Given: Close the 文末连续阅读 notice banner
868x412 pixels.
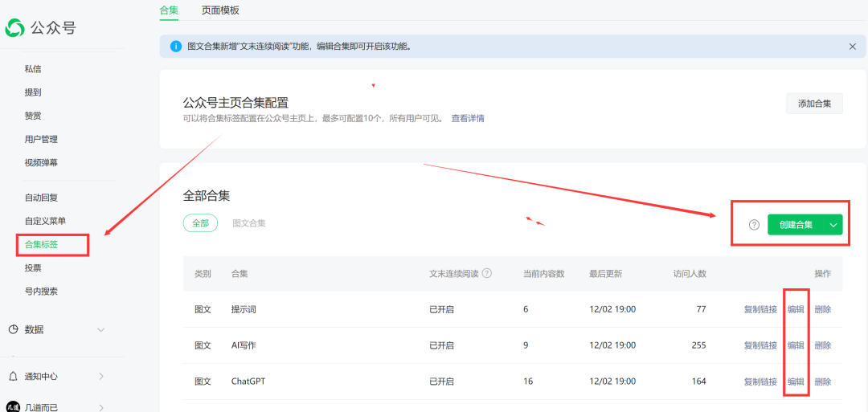Looking at the screenshot, I should (x=853, y=47).
